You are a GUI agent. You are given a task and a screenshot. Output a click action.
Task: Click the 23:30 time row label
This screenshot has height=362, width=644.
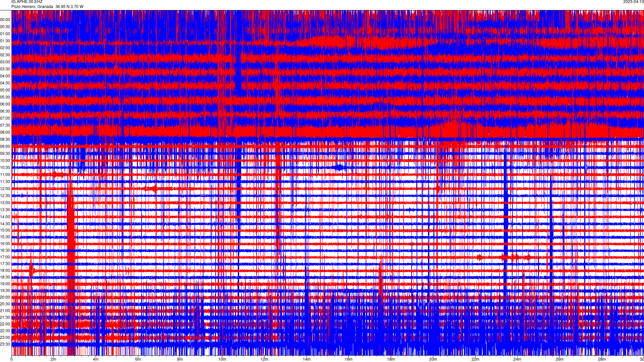tap(5, 344)
